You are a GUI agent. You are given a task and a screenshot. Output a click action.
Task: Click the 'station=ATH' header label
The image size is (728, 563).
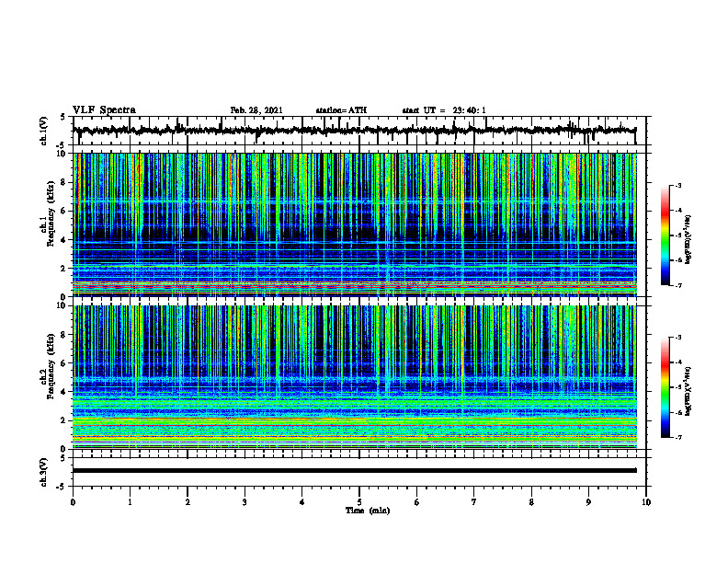[x=341, y=110]
